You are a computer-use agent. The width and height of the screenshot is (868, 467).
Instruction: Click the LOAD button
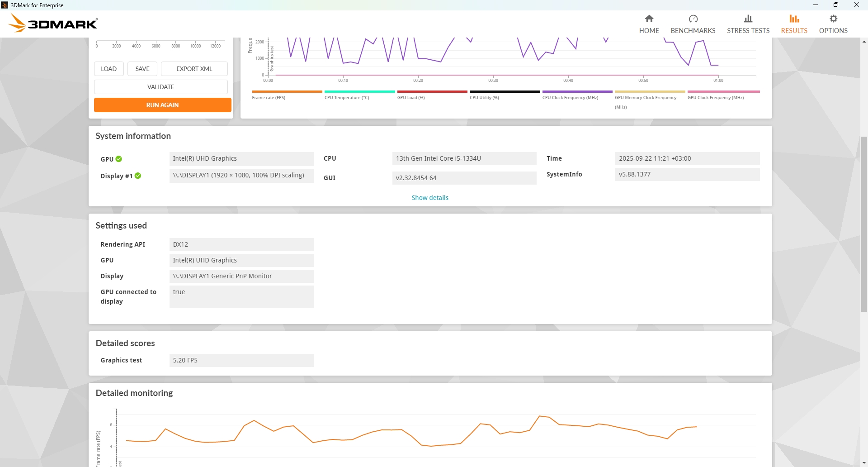click(x=108, y=69)
